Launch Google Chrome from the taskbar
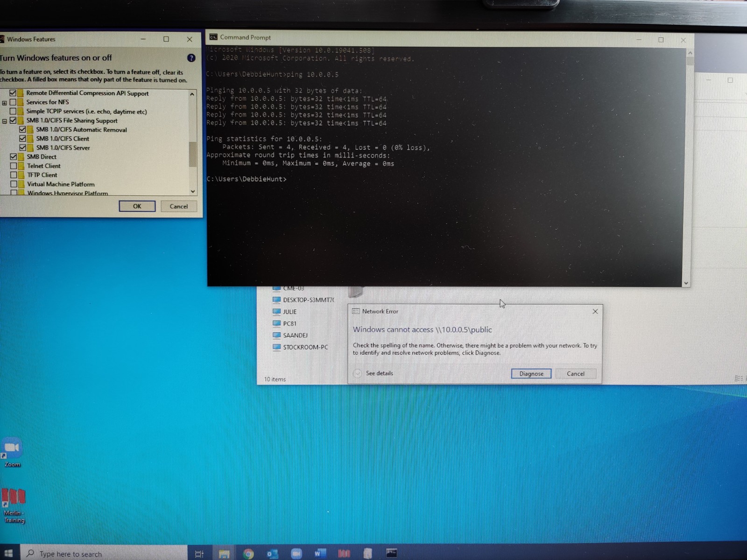The width and height of the screenshot is (747, 560). pos(248,554)
